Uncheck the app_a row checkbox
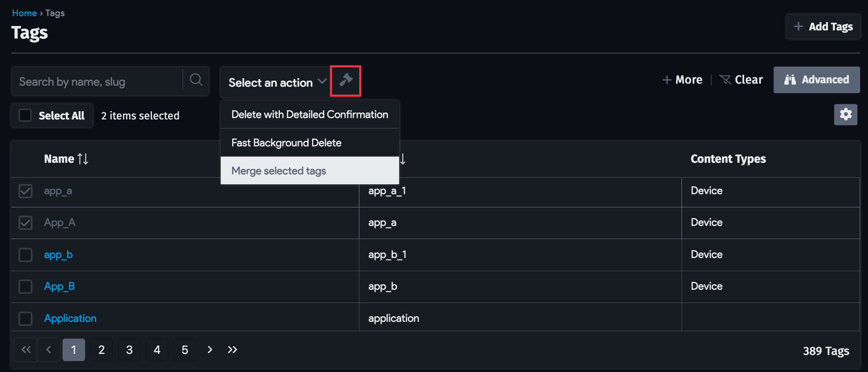This screenshot has width=868, height=372. [26, 191]
